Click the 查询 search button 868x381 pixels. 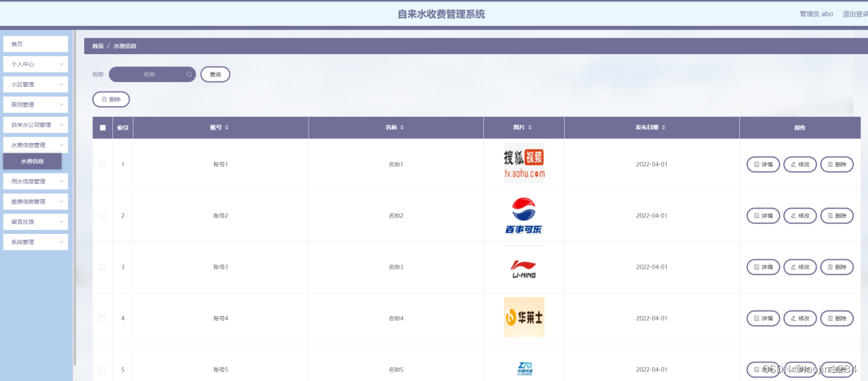(215, 74)
